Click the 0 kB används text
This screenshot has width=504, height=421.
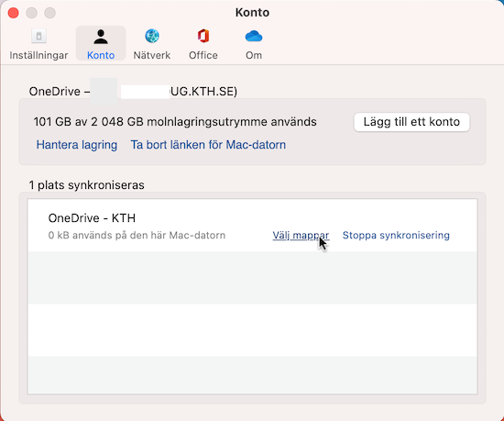click(x=137, y=236)
